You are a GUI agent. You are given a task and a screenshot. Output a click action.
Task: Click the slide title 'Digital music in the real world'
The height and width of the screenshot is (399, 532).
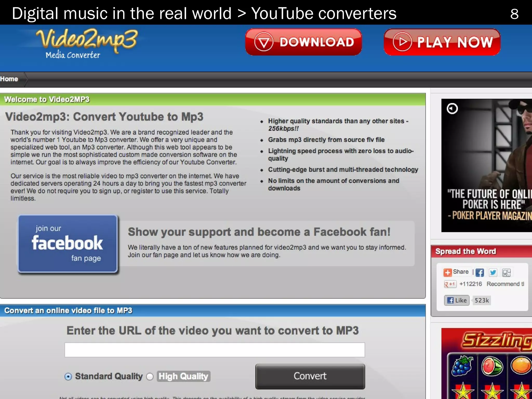tap(122, 14)
